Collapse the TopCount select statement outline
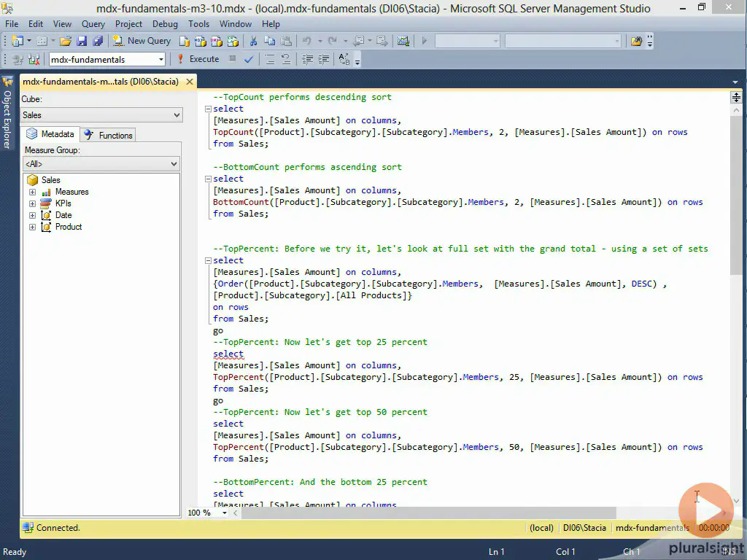Screen dimensions: 747x560 (207, 109)
